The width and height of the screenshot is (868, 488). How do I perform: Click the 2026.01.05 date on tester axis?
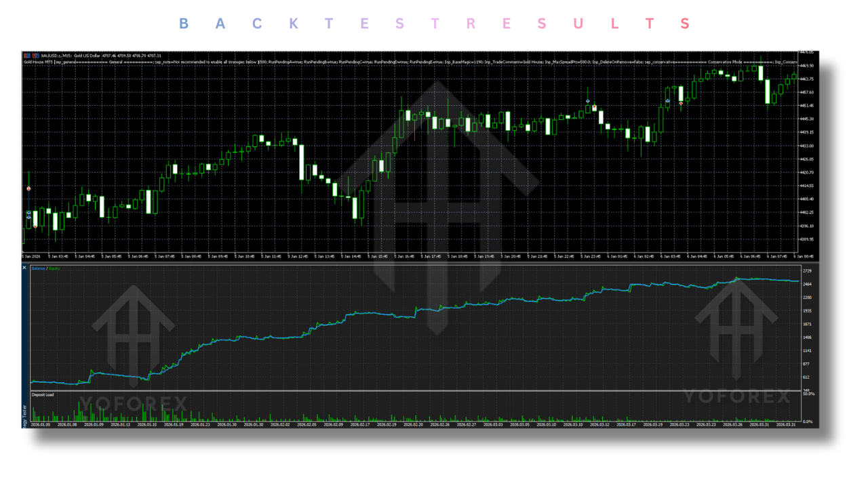(x=41, y=424)
